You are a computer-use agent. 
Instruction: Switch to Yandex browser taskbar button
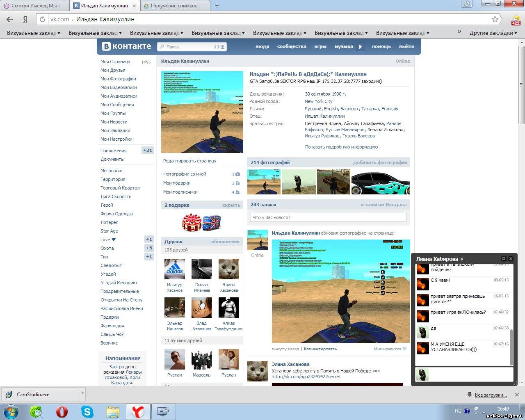click(x=138, y=412)
